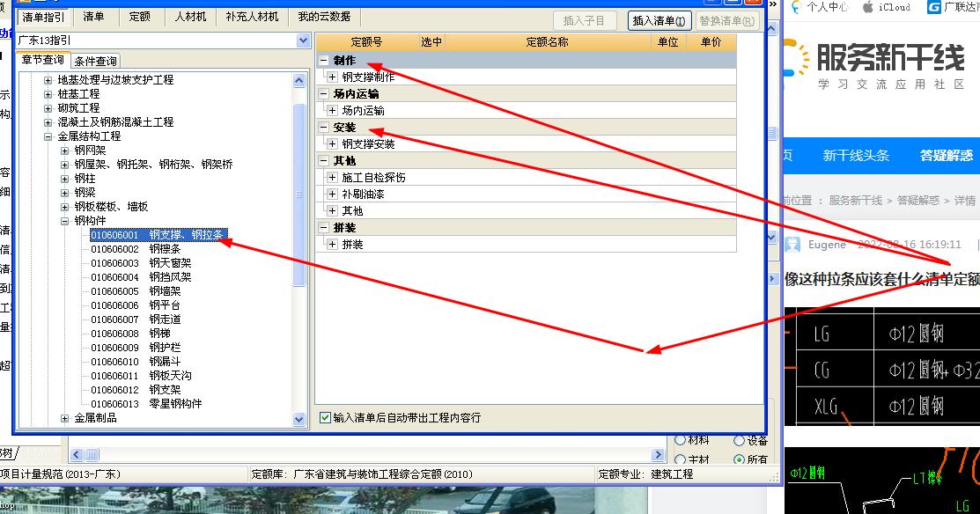The image size is (980, 514).
Task: Expand the 补刷油漆 row
Action: pyautogui.click(x=333, y=195)
